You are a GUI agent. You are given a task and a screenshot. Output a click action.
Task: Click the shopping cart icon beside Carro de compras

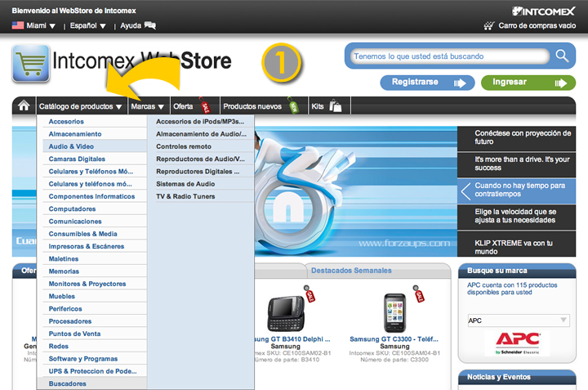point(489,25)
